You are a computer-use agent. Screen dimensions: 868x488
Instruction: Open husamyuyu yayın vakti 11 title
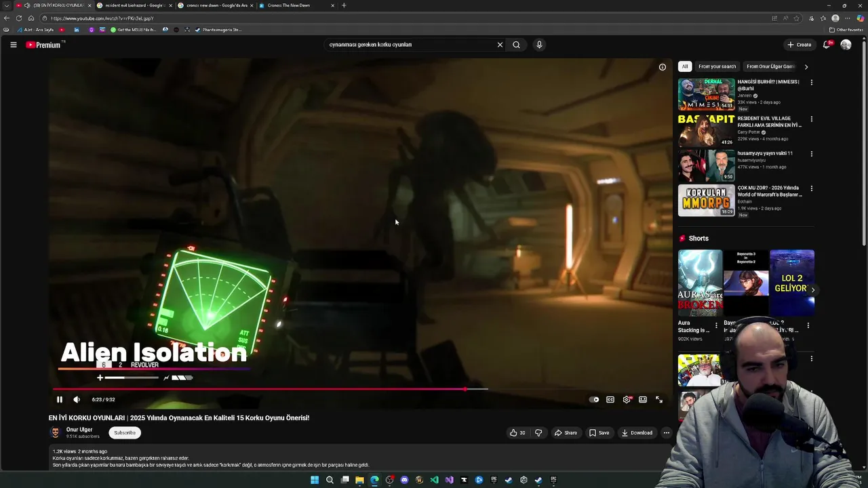tap(765, 153)
